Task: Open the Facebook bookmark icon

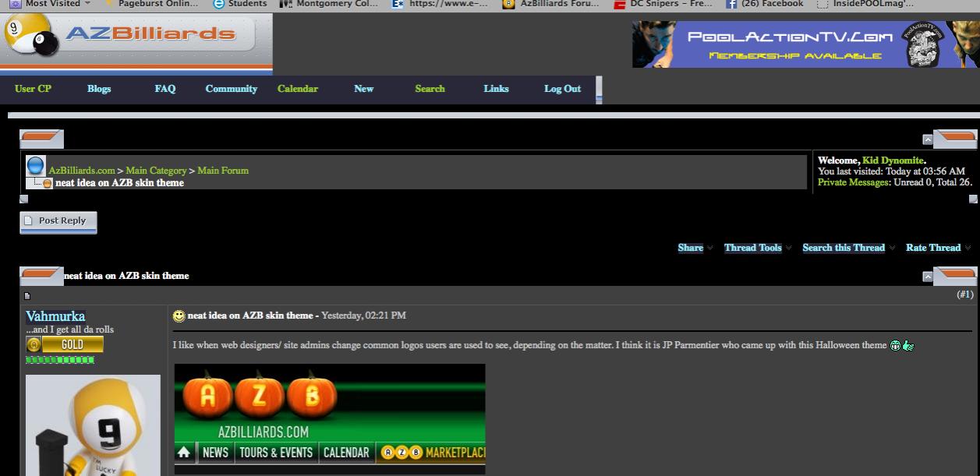Action: click(x=731, y=4)
